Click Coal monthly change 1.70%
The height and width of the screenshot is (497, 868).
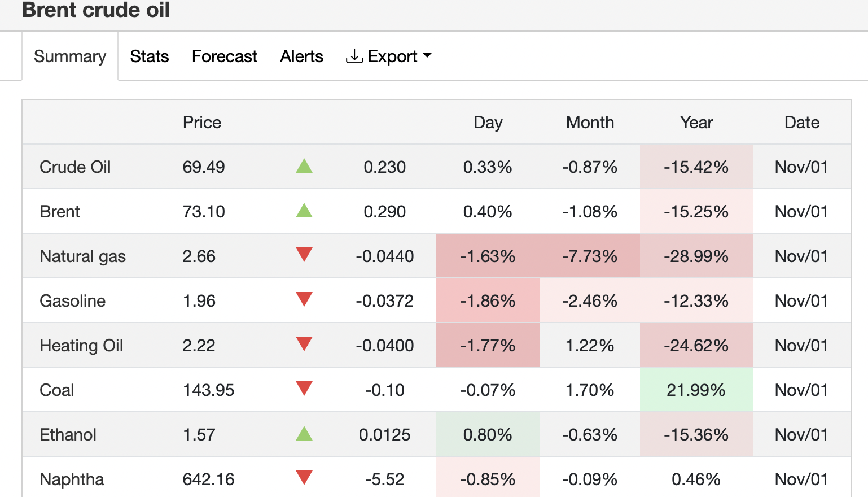[x=590, y=390]
